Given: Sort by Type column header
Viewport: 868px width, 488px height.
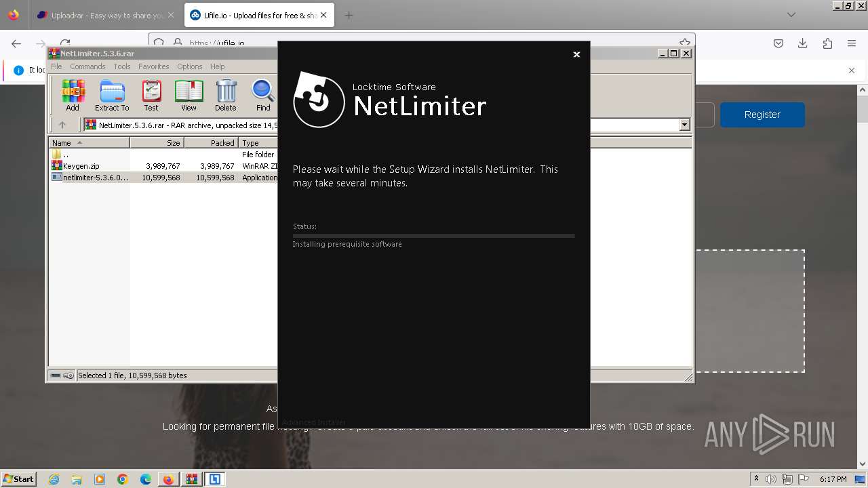Looking at the screenshot, I should 258,142.
